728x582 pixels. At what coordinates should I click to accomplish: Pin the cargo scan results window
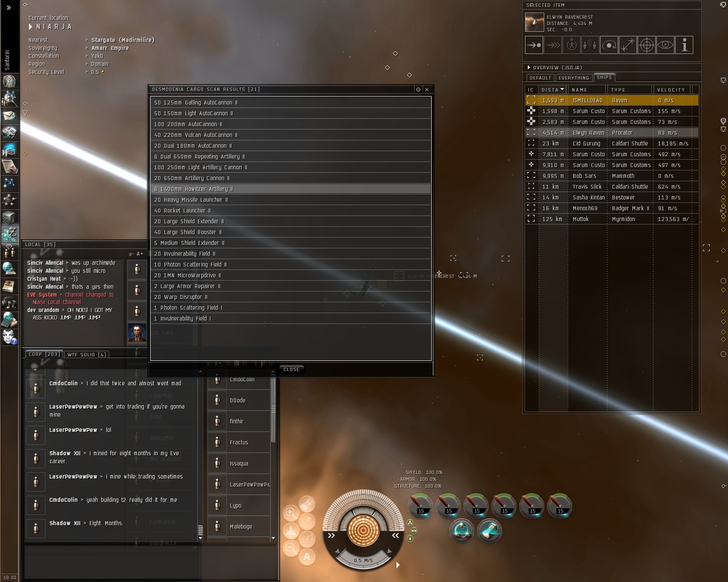point(418,89)
